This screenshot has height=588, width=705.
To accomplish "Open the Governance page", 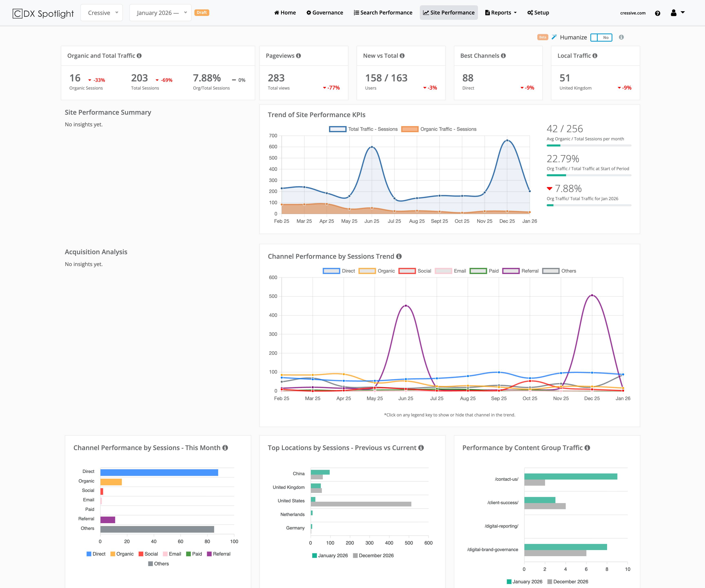I will pos(324,12).
